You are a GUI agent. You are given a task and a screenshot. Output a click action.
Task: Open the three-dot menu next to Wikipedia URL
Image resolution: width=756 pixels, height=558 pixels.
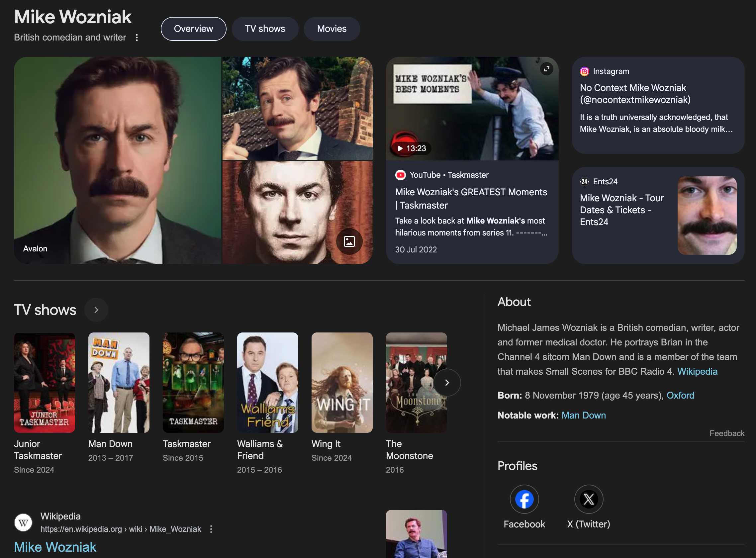(211, 529)
